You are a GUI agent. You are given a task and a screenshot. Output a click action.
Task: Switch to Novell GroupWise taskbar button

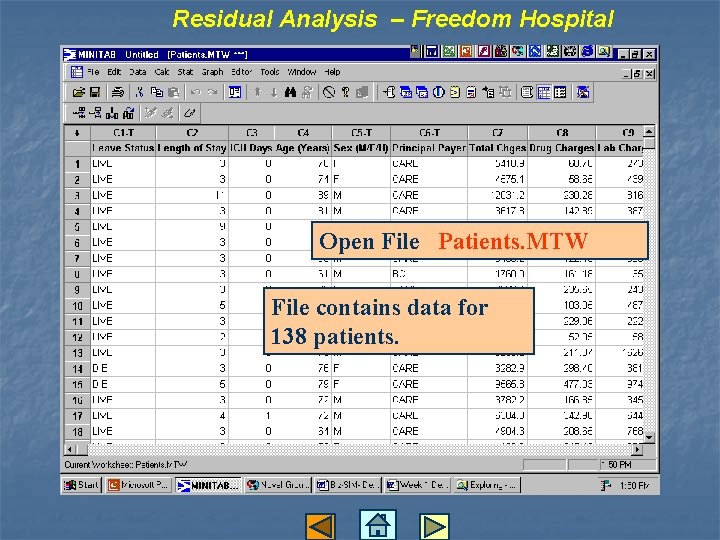(279, 485)
